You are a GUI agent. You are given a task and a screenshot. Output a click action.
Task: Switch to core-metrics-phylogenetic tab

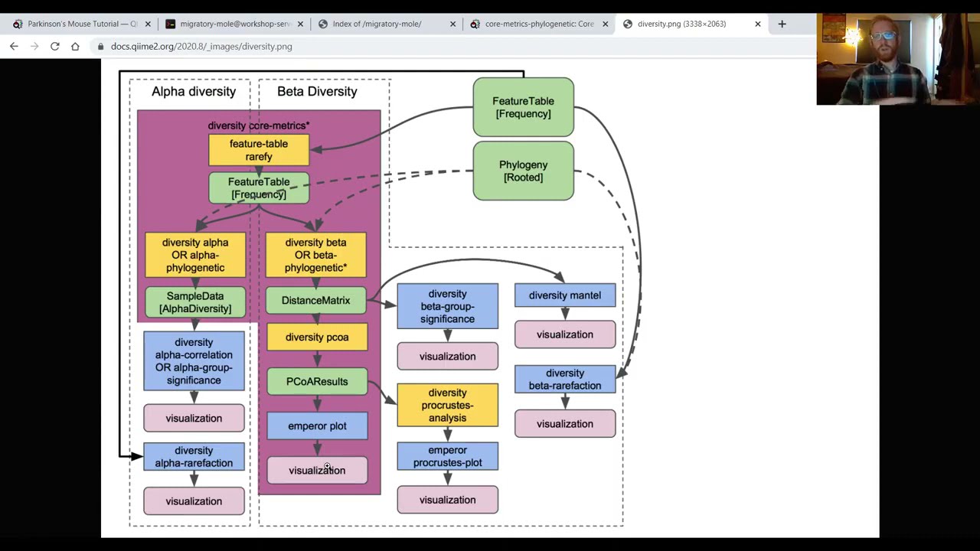537,24
